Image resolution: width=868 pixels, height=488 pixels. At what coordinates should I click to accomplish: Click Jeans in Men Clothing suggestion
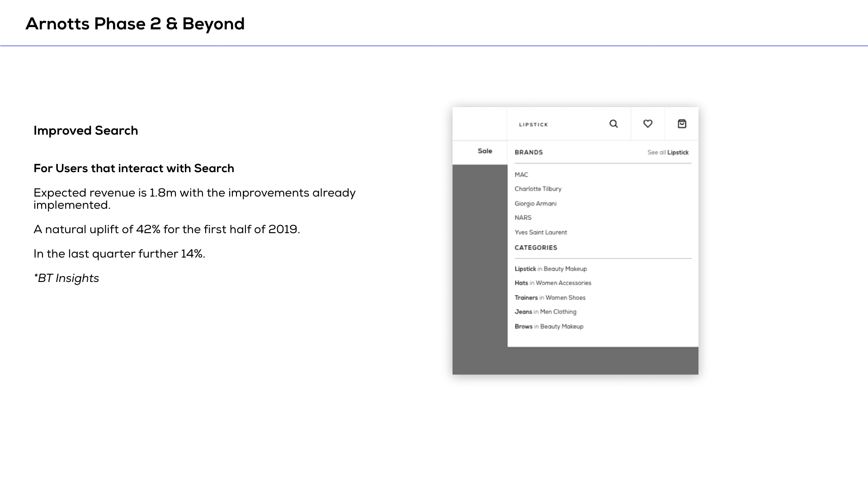[x=546, y=312]
